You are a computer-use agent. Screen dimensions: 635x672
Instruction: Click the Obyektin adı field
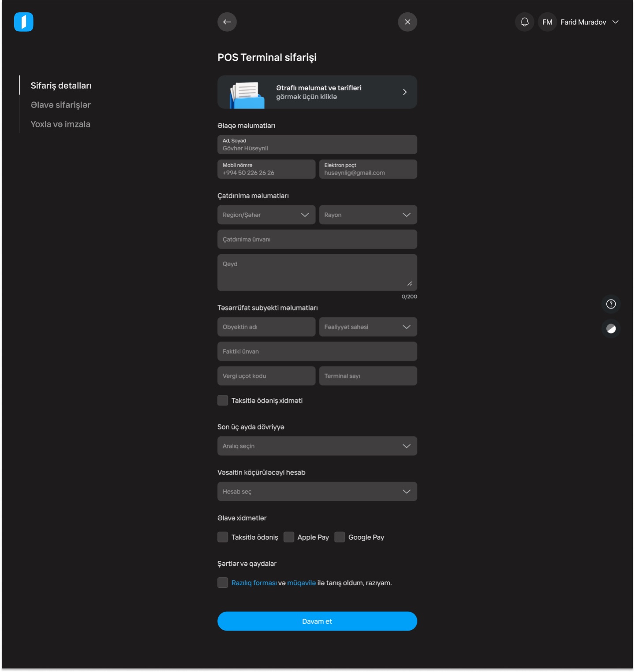coord(266,327)
